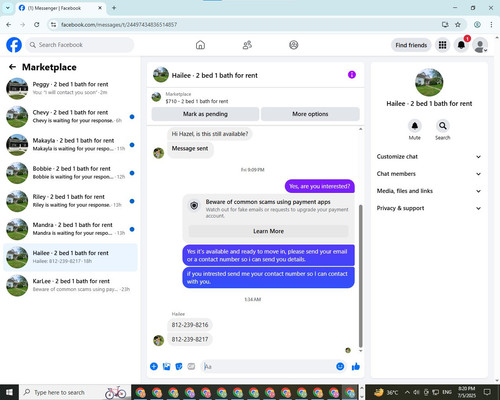Click Find friends button

411,45
